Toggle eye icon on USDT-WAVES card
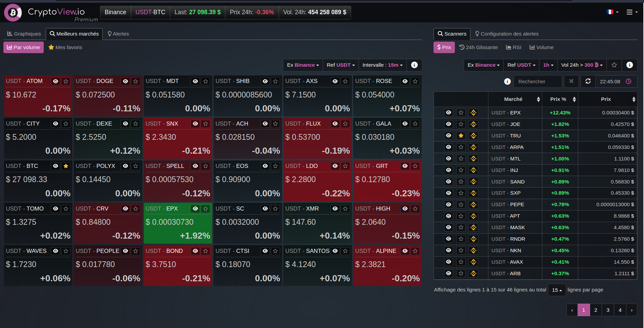This screenshot has height=328, width=644. 56,251
